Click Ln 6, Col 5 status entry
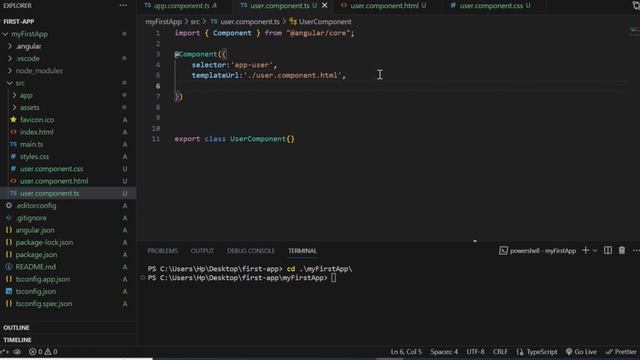 coord(406,351)
